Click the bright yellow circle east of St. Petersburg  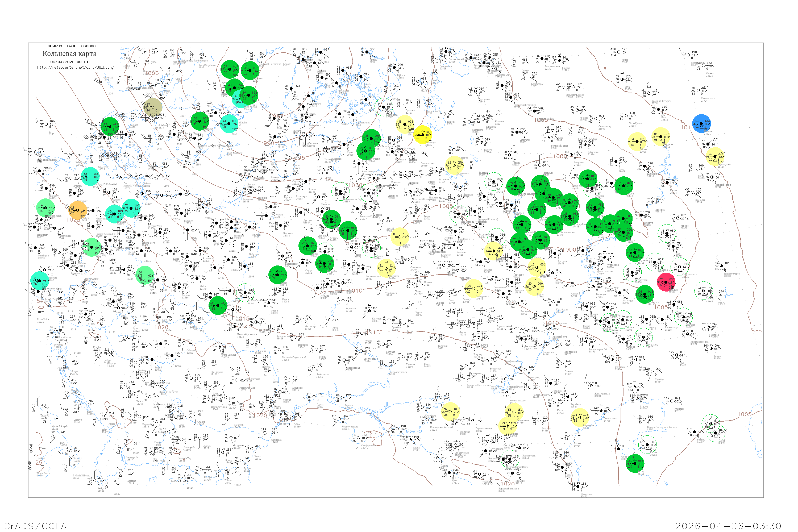pyautogui.click(x=423, y=135)
